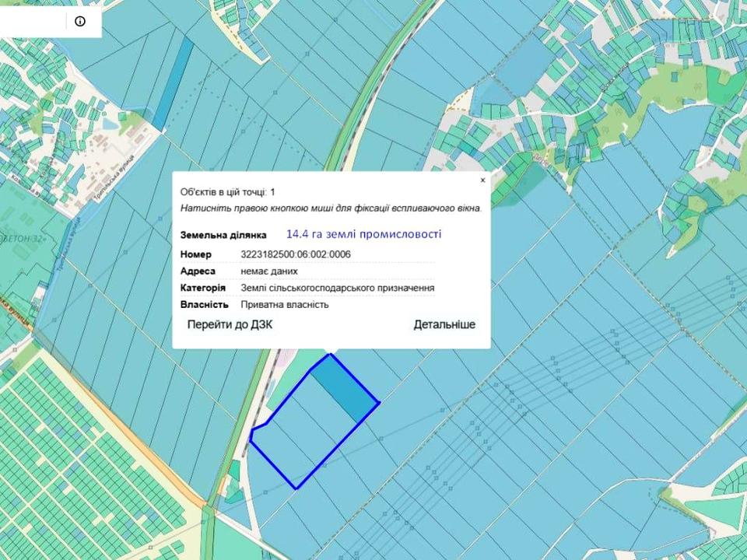Click the 'Приватна власність' ownership value

pos(285,304)
